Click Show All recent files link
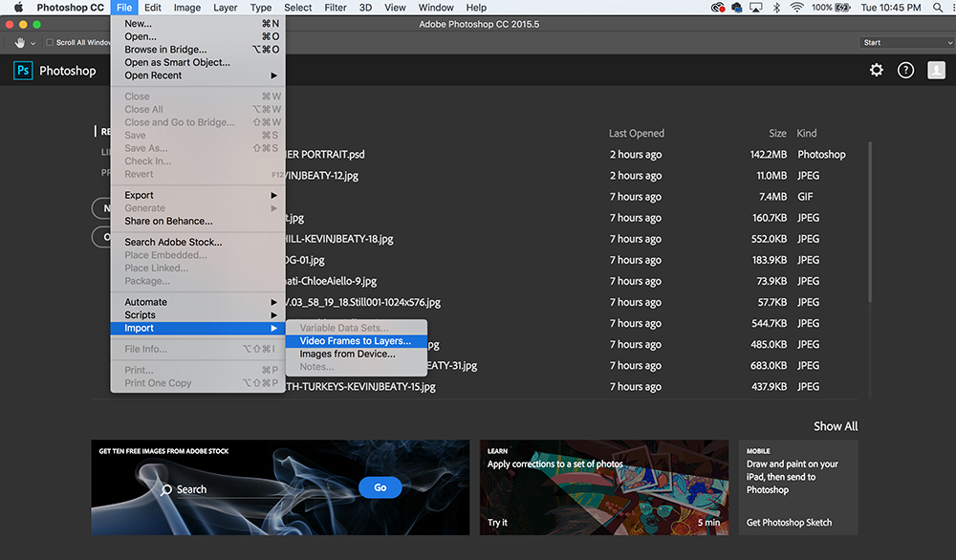This screenshot has width=956, height=560. click(x=836, y=426)
